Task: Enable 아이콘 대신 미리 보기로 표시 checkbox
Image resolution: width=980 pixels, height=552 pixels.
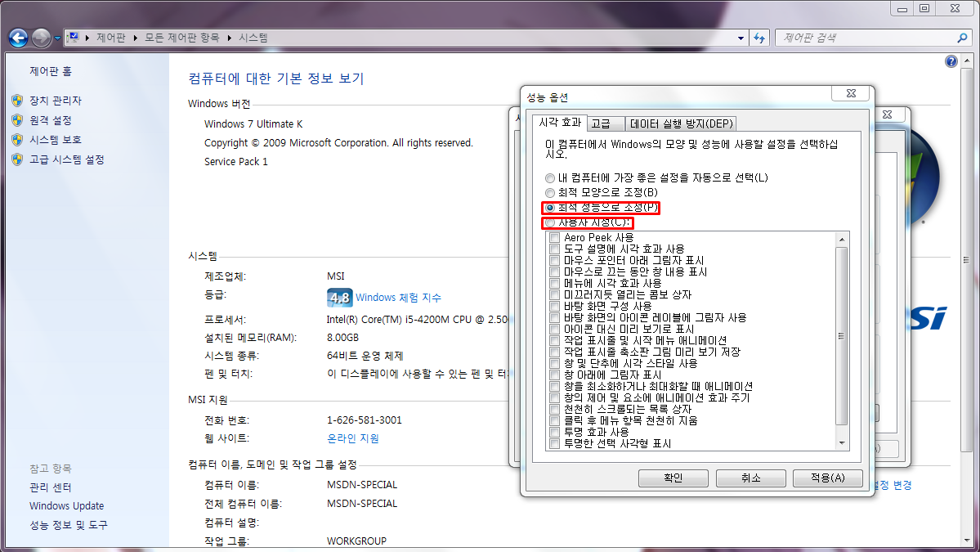Action: [554, 329]
